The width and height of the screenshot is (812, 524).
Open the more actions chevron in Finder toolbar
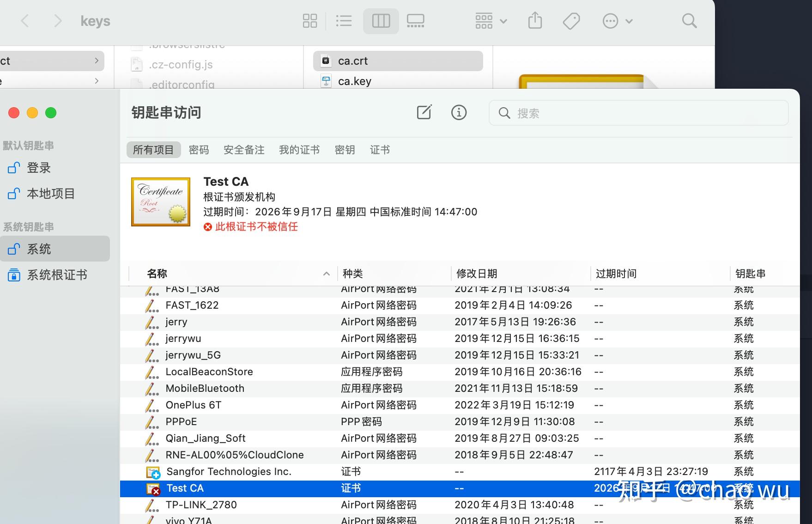[629, 21]
